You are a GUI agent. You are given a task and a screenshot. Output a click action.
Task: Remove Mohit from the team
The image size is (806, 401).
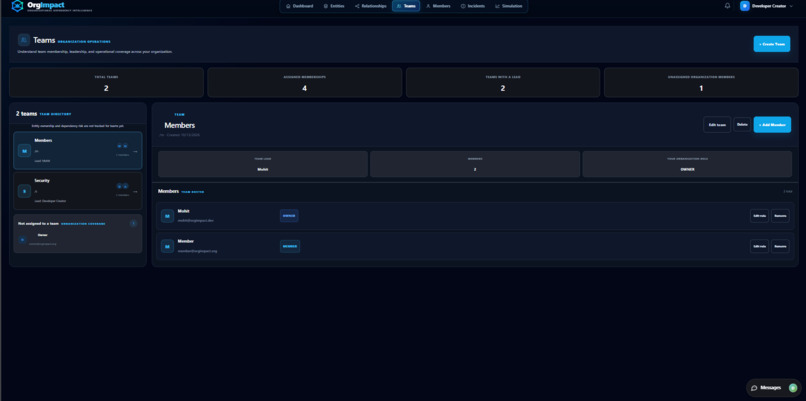click(780, 216)
